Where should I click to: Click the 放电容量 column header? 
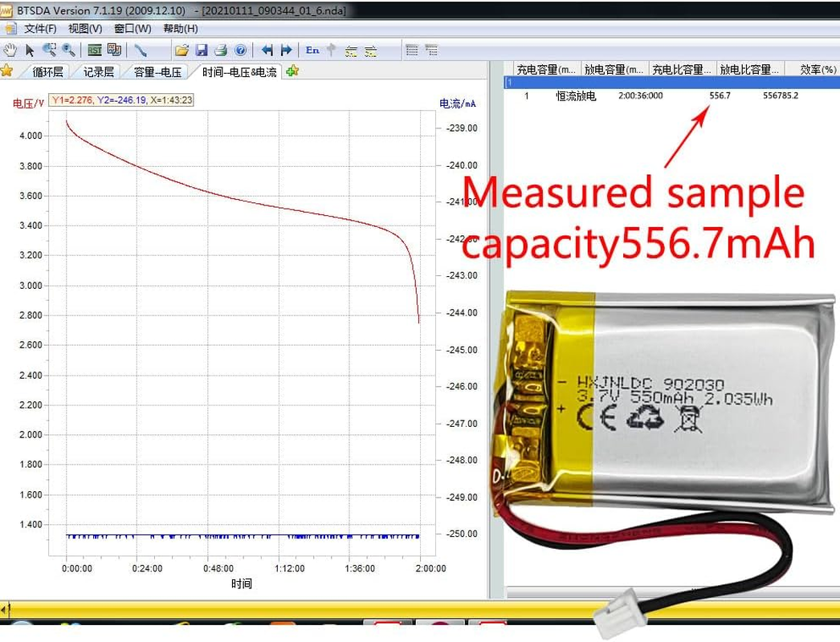point(614,70)
